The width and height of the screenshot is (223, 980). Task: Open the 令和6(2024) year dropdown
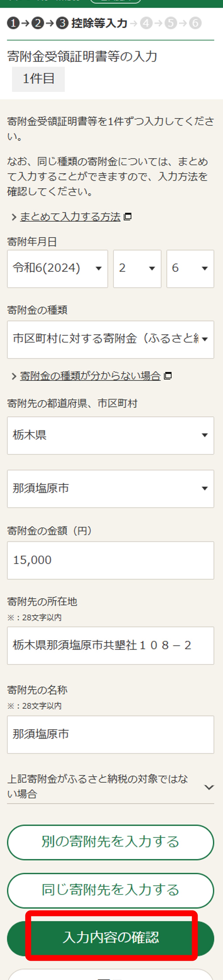[58, 269]
